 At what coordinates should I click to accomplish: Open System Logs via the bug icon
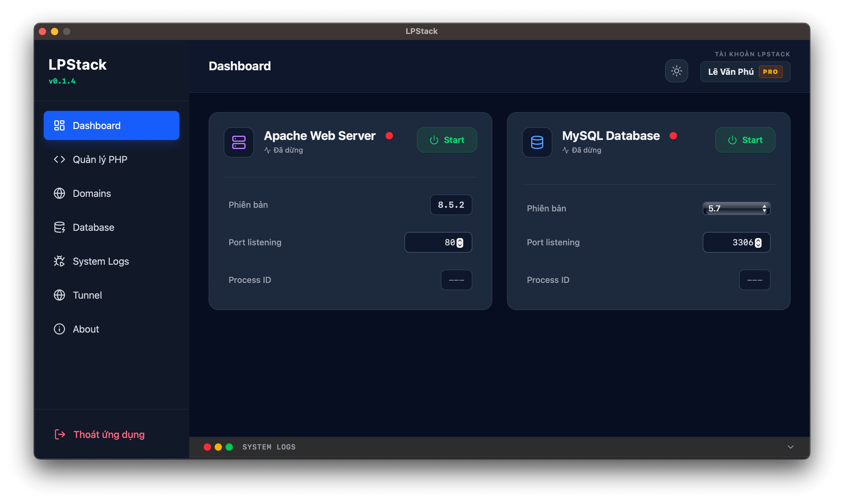pos(59,261)
